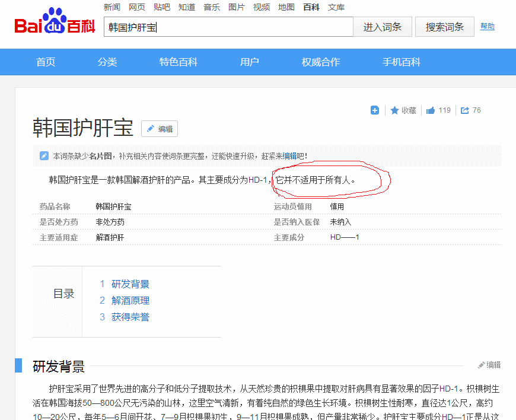Viewport: 516px width, 420px height.
Task: Open the 知道 tab
Action: pyautogui.click(x=187, y=7)
